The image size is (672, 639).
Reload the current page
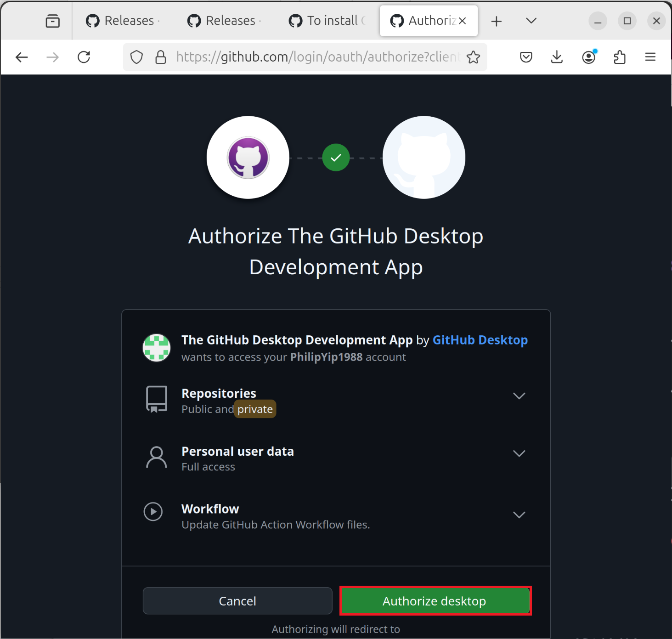pyautogui.click(x=84, y=57)
